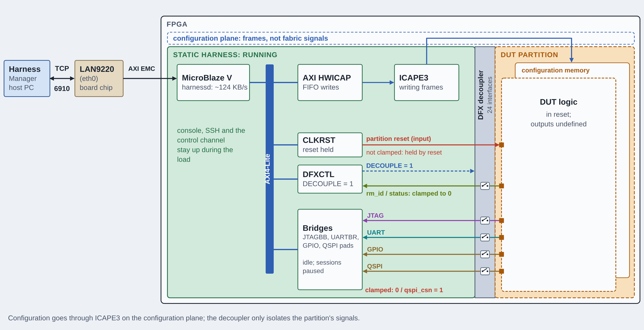Click the blue 'DECOUPLE = 1' signal label

tap(389, 165)
